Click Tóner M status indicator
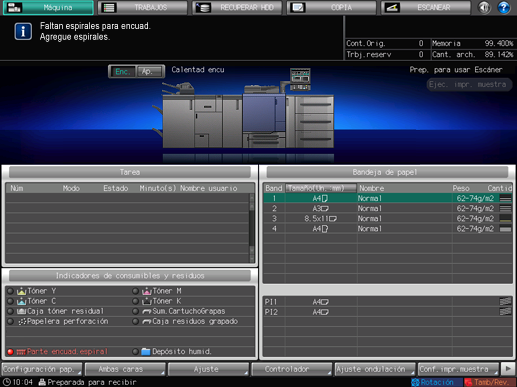The image size is (517, 387). [x=135, y=291]
